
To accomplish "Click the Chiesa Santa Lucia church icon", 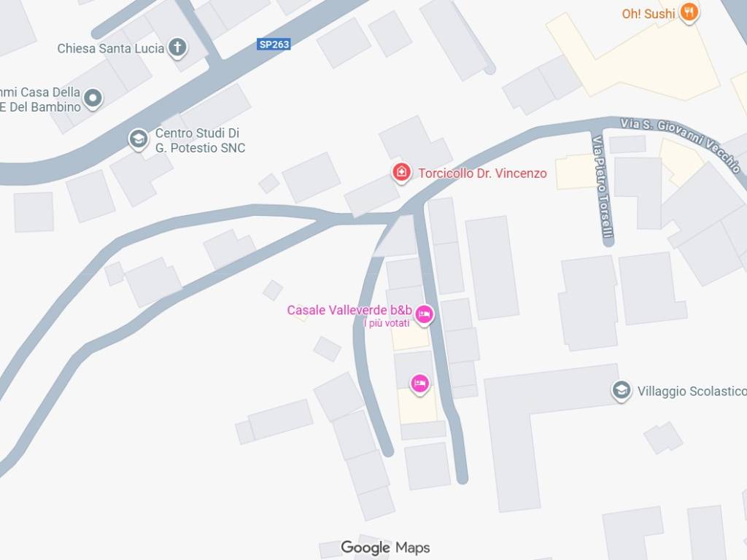I will point(177,47).
